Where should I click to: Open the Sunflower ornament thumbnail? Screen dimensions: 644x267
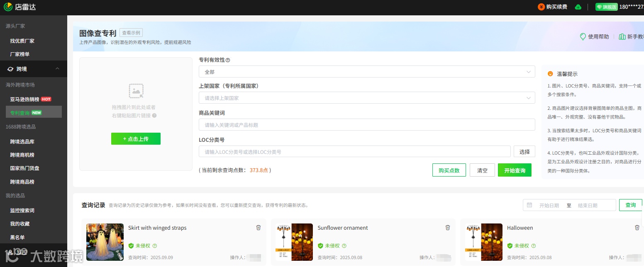[x=294, y=242]
